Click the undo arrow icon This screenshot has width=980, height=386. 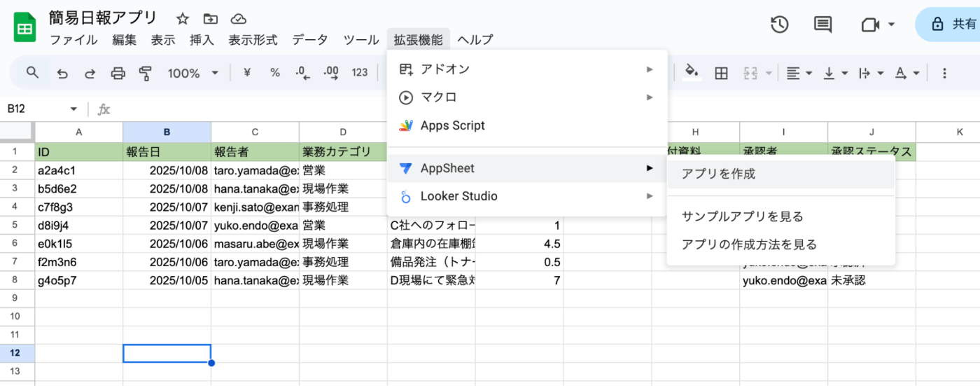pos(63,73)
